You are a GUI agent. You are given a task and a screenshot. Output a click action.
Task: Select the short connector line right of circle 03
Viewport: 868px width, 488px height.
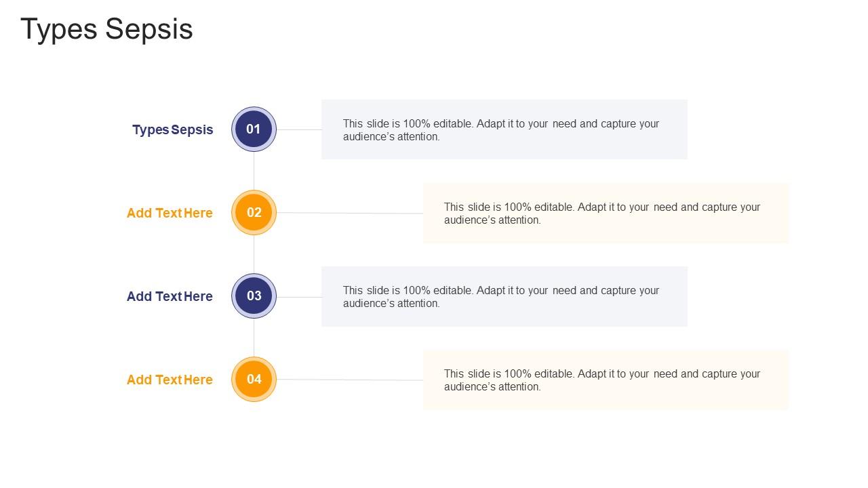tap(299, 296)
